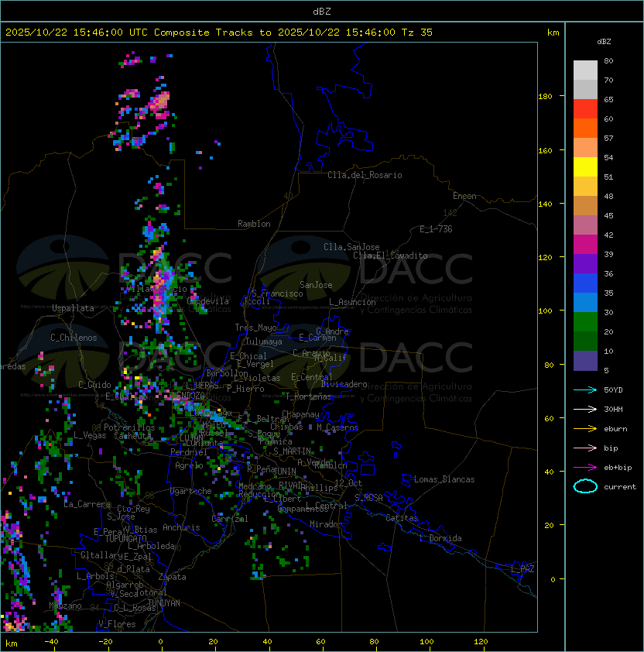Click the 'km' label at header right
This screenshot has width=644, height=652.
[x=553, y=33]
